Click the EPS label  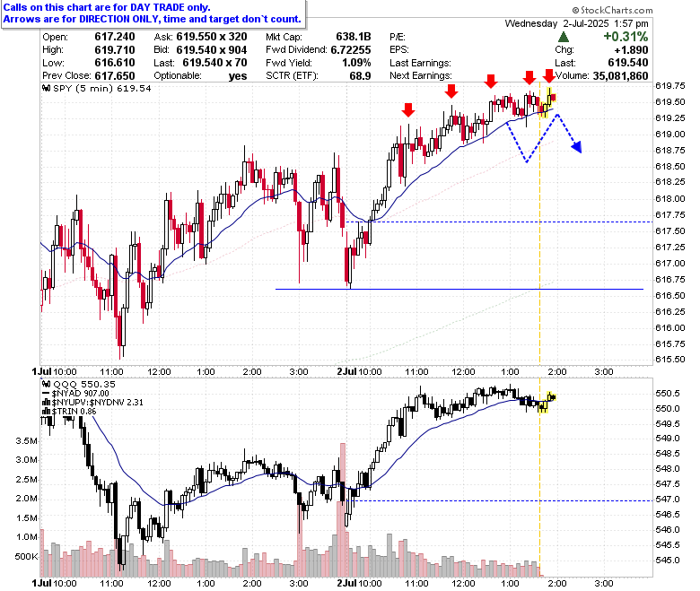pyautogui.click(x=399, y=49)
